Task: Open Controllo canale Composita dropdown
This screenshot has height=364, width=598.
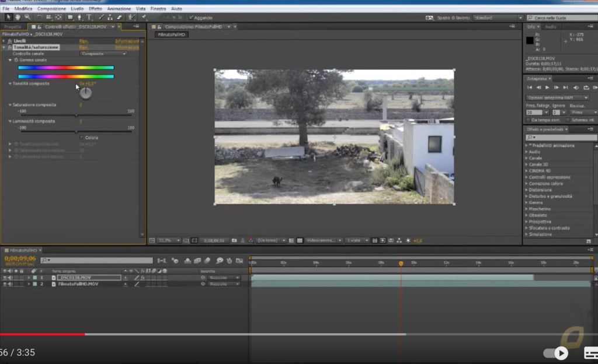Action: coord(103,54)
